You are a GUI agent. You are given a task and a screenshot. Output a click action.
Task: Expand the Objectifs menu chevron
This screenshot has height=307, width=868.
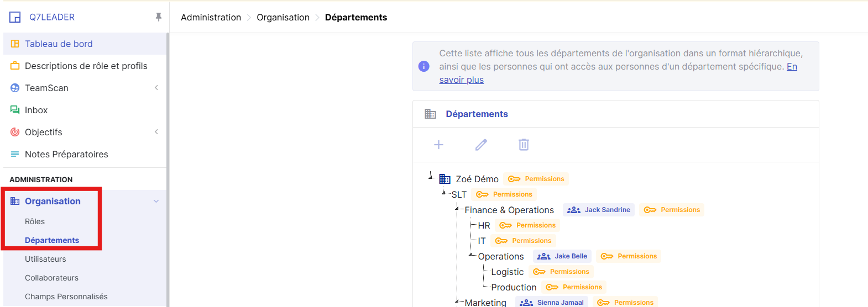pos(156,132)
